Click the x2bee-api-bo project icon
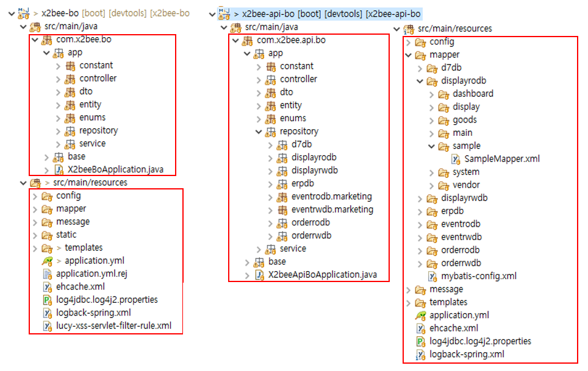This screenshot has width=588, height=371. [x=224, y=13]
